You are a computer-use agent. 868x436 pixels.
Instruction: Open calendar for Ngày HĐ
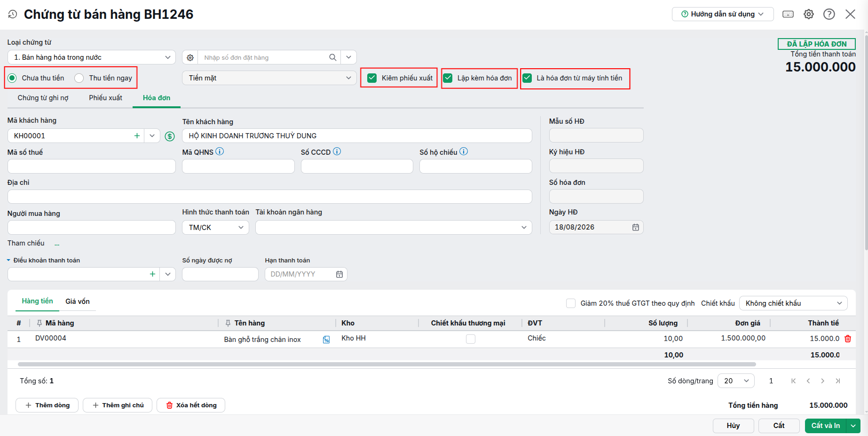(635, 227)
